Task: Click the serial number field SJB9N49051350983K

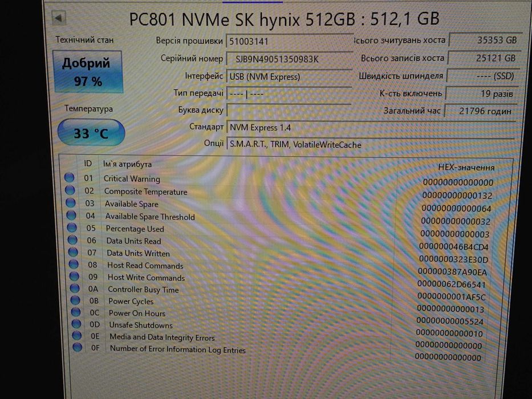Action: pos(290,59)
